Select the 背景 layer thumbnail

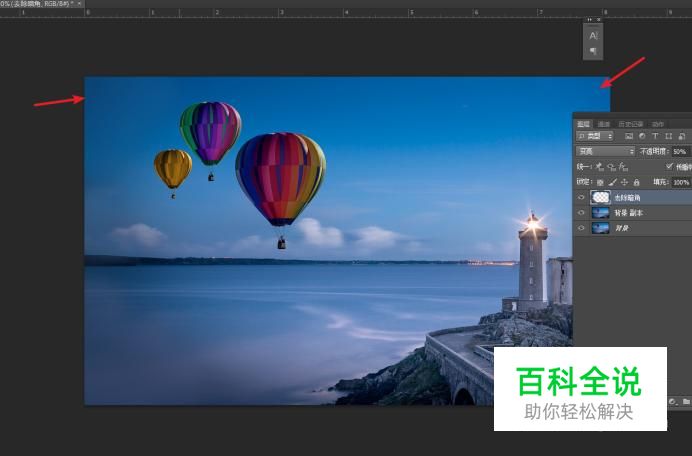point(600,228)
